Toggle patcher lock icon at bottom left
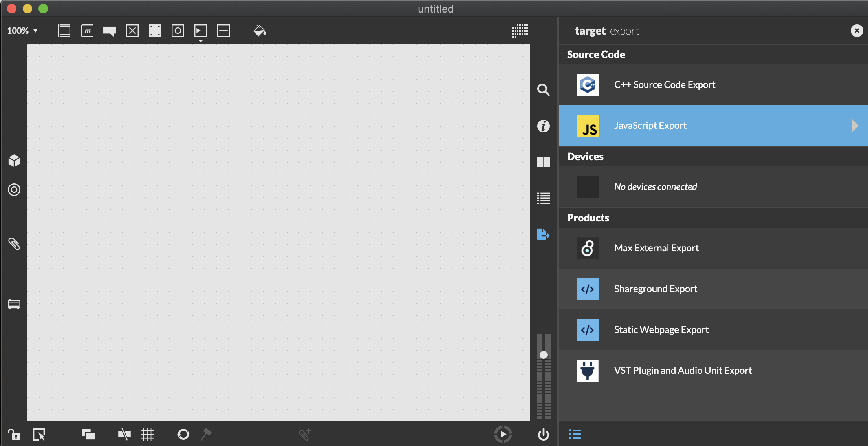 (14, 434)
